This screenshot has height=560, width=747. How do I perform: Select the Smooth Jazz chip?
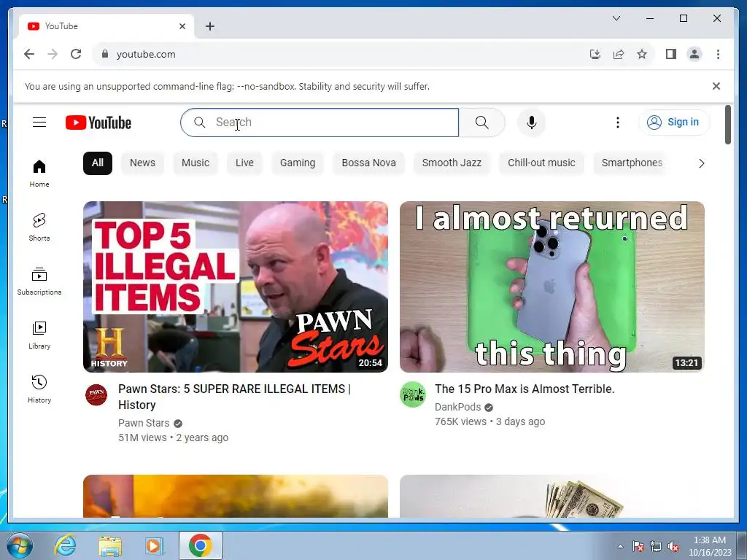tap(452, 163)
